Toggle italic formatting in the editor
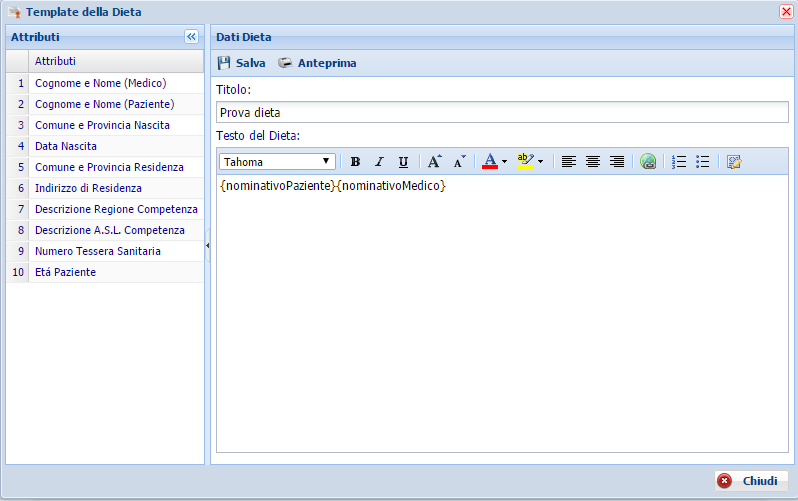This screenshot has height=501, width=798. [x=379, y=162]
